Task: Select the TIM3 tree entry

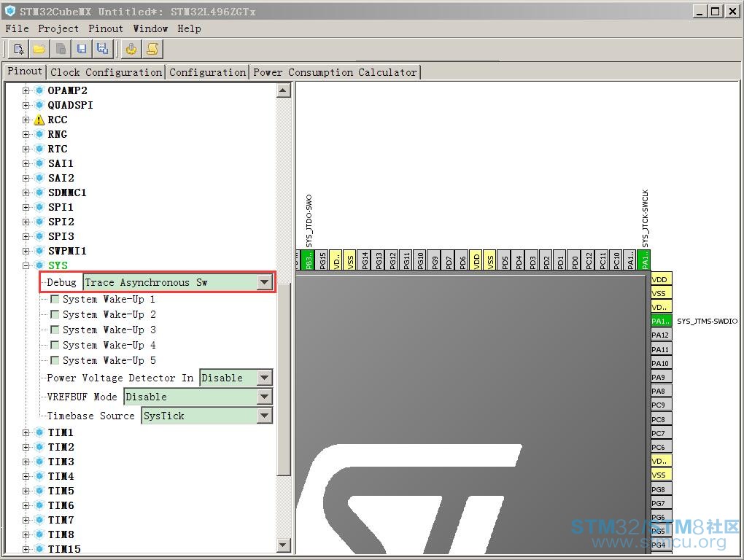Action: pyautogui.click(x=61, y=462)
